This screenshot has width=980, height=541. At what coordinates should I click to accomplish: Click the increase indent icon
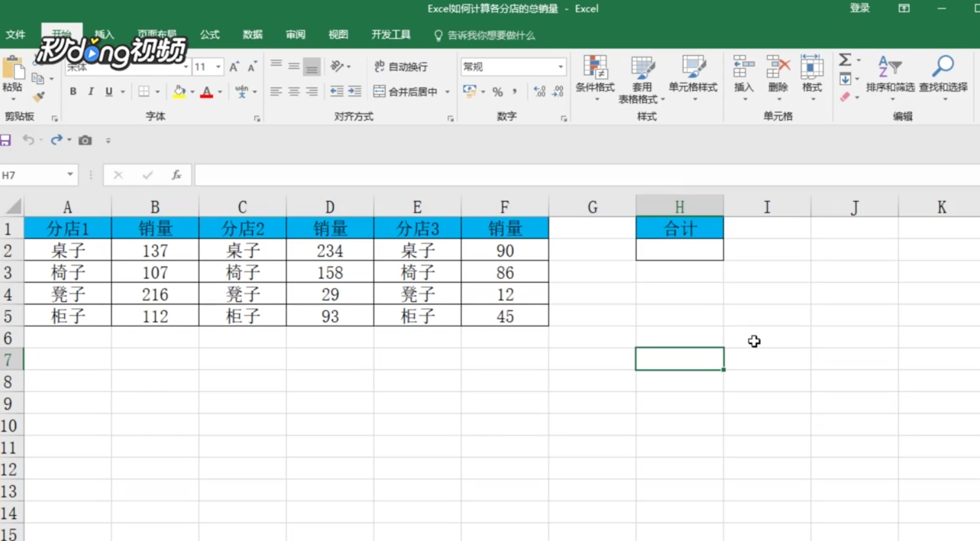point(354,91)
